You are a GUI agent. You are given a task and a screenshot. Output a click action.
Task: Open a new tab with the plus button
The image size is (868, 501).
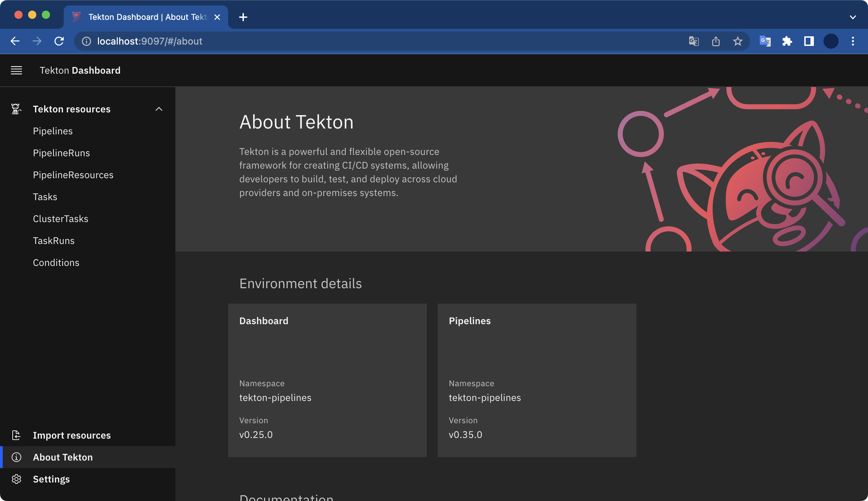(x=243, y=17)
